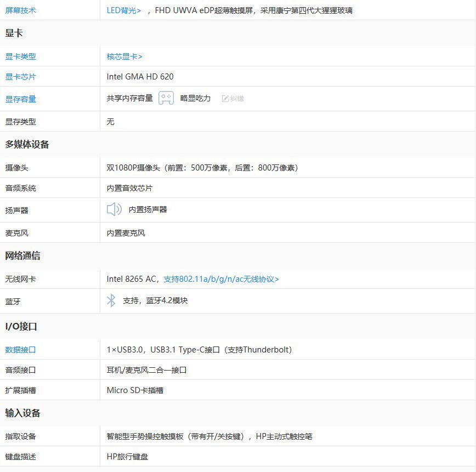Click the Intel 8265 AC text

coord(131,279)
